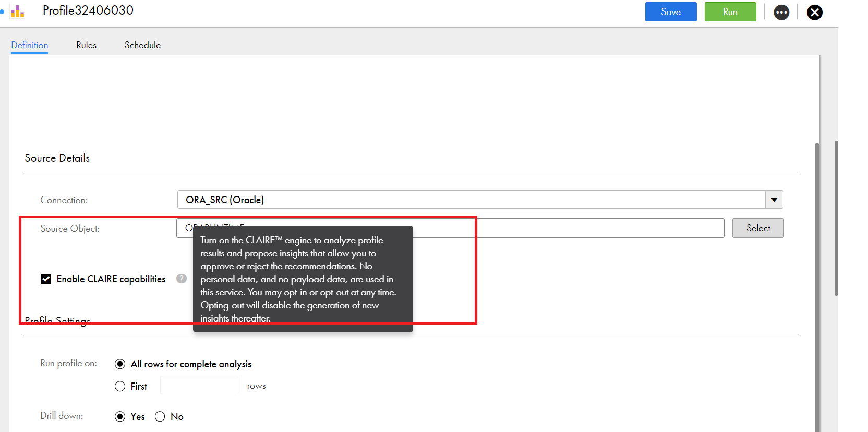The height and width of the screenshot is (432, 868).
Task: Run the profile
Action: coord(730,12)
